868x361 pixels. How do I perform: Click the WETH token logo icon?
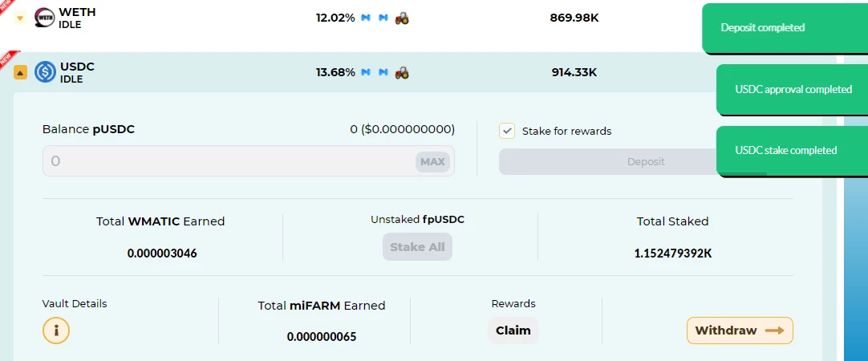pyautogui.click(x=45, y=18)
